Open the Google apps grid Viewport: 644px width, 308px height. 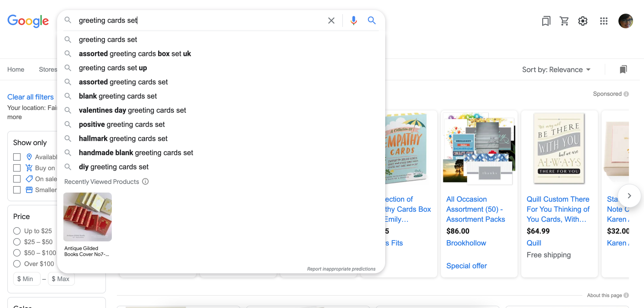[x=604, y=21]
